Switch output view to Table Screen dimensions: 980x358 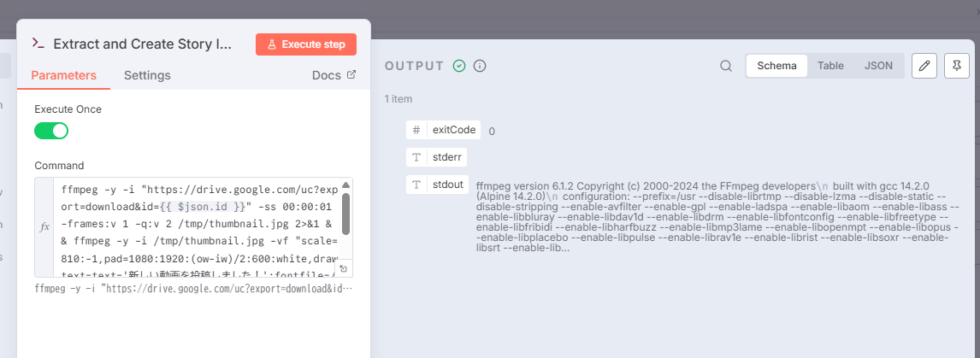[830, 66]
